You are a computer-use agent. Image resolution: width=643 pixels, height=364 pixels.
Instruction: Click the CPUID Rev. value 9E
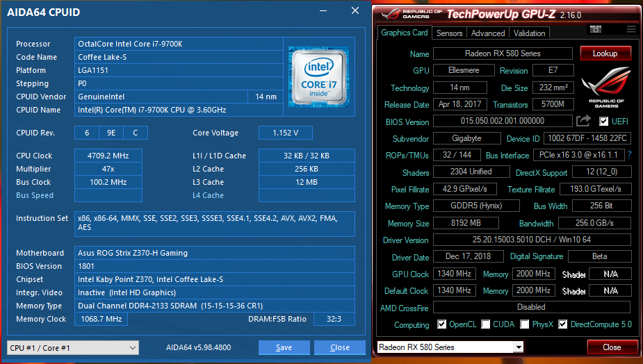(111, 133)
